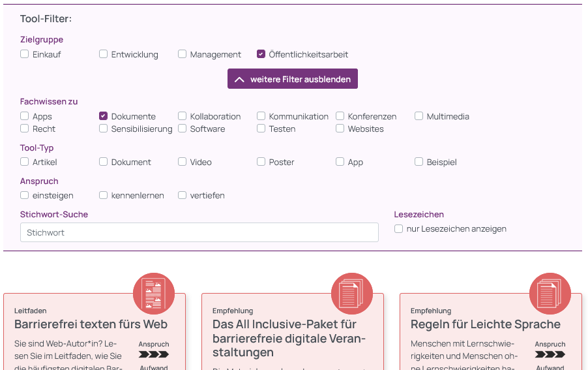Screen dimensions: 588x370
Task: Uncheck Öffentlichkeitsarbeit filter
Action: (261, 54)
